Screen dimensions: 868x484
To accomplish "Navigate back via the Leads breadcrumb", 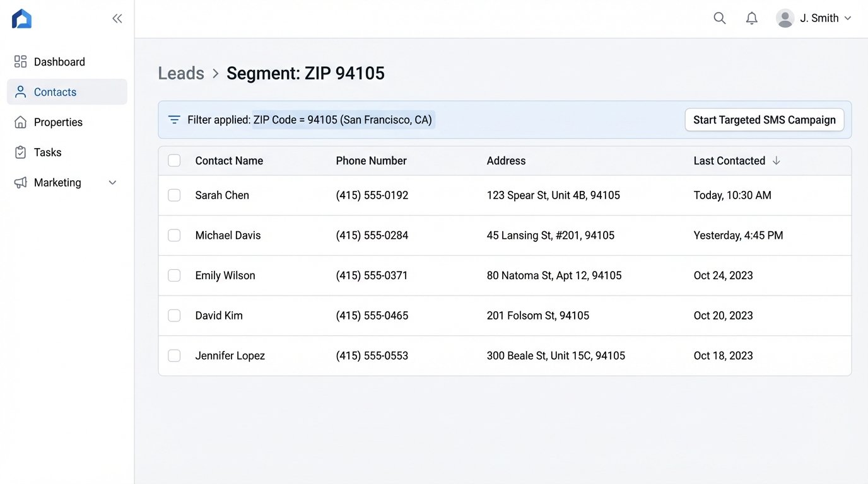I will click(x=180, y=72).
